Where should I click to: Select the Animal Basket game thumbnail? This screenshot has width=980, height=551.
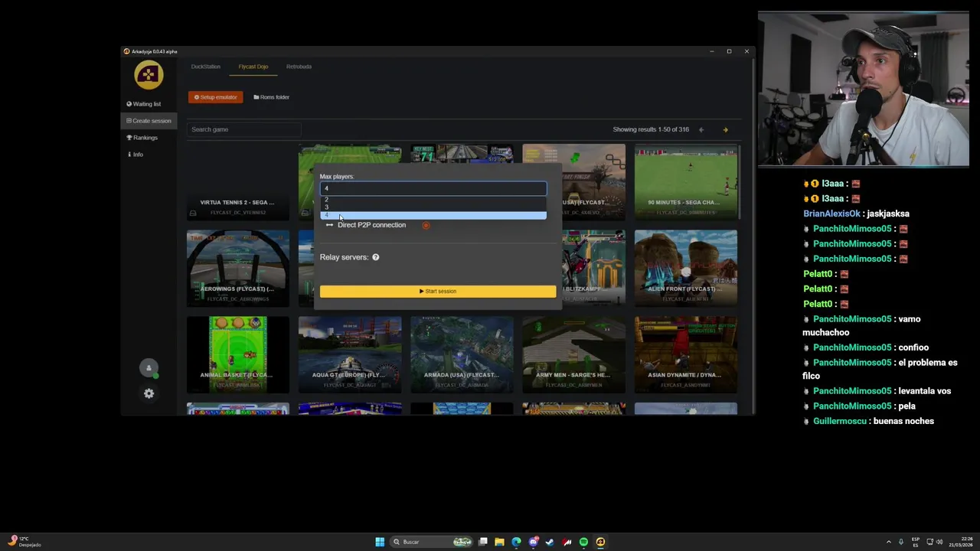click(237, 354)
